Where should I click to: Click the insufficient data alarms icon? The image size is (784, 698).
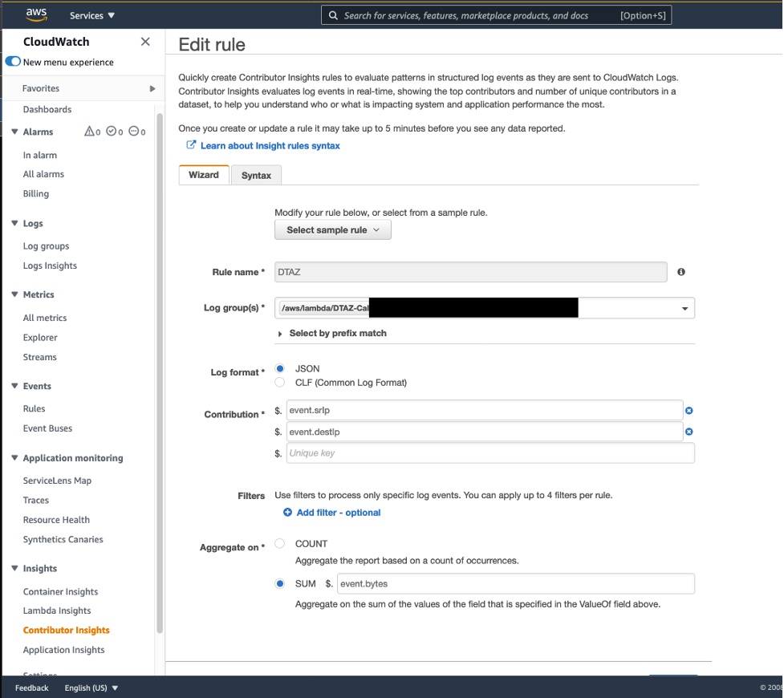(x=133, y=132)
